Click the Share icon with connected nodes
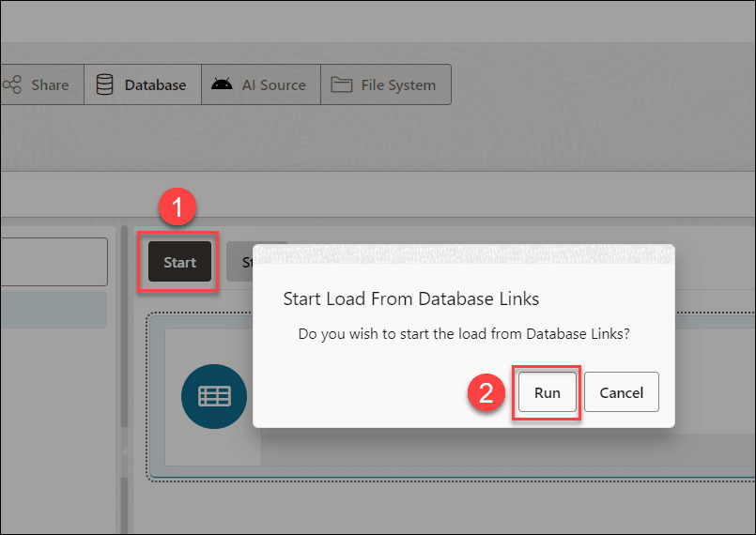The image size is (756, 535). [x=12, y=84]
